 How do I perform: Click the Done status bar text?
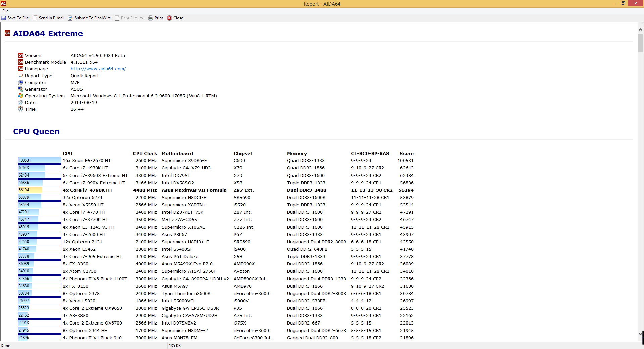point(5,345)
